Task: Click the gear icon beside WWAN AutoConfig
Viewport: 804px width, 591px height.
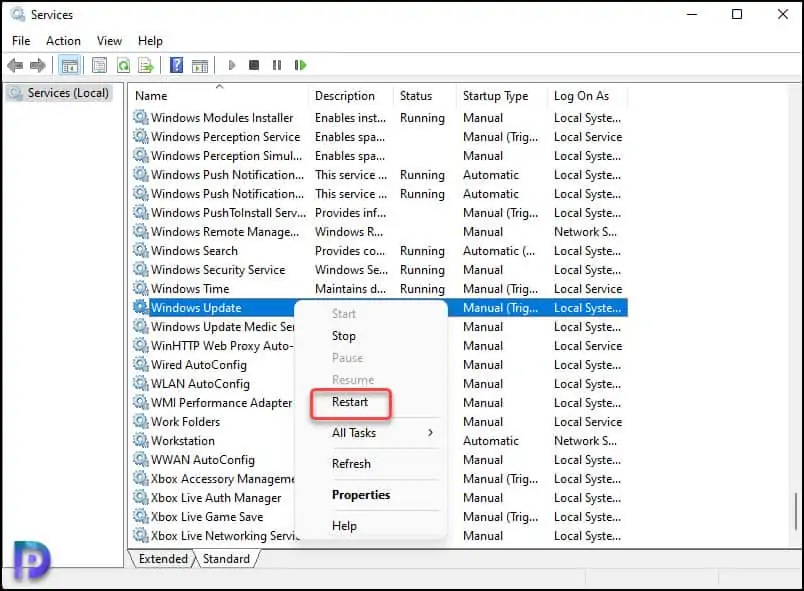Action: click(x=140, y=459)
